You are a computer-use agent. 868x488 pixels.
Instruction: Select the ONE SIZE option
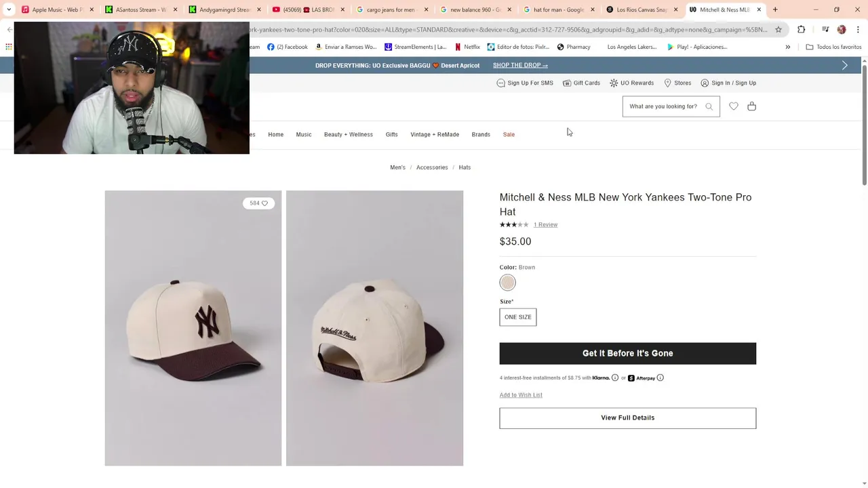518,317
